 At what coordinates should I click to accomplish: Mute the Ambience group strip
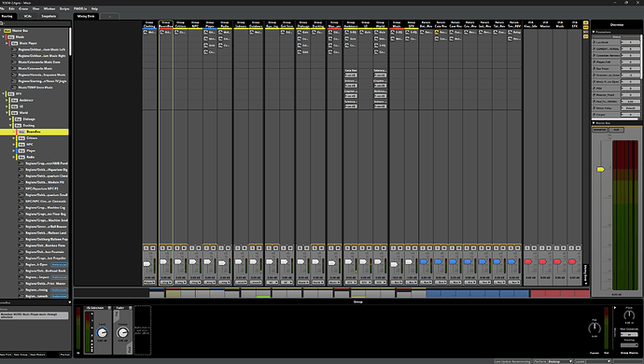[354, 247]
